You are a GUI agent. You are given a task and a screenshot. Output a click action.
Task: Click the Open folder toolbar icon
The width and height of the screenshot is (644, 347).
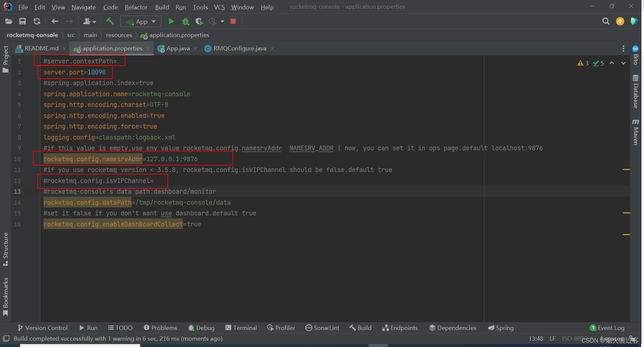pyautogui.click(x=9, y=21)
